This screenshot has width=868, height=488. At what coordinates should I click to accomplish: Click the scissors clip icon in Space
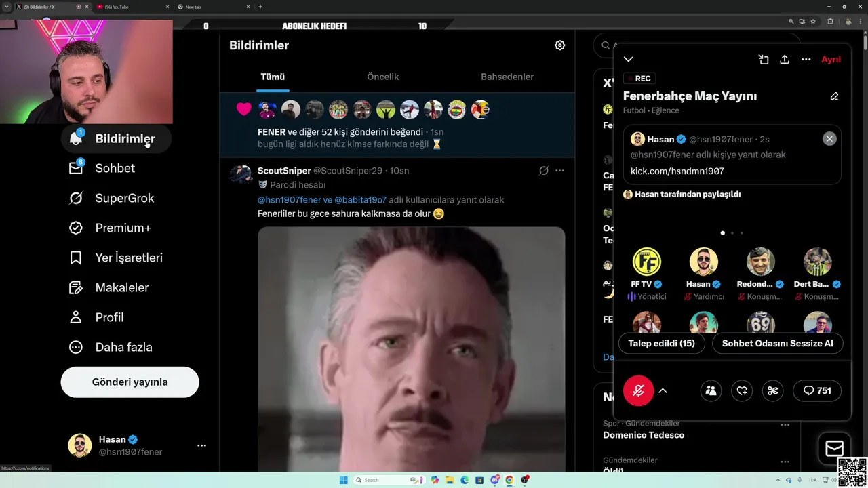(x=772, y=390)
